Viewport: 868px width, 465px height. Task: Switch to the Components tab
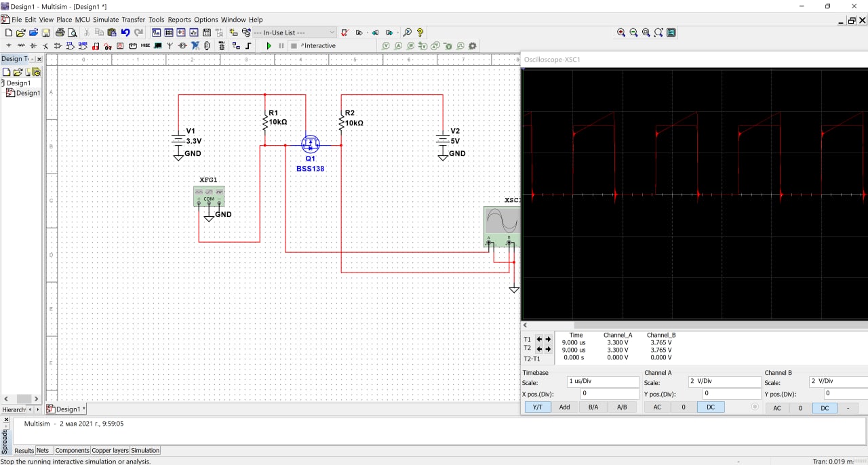point(72,450)
